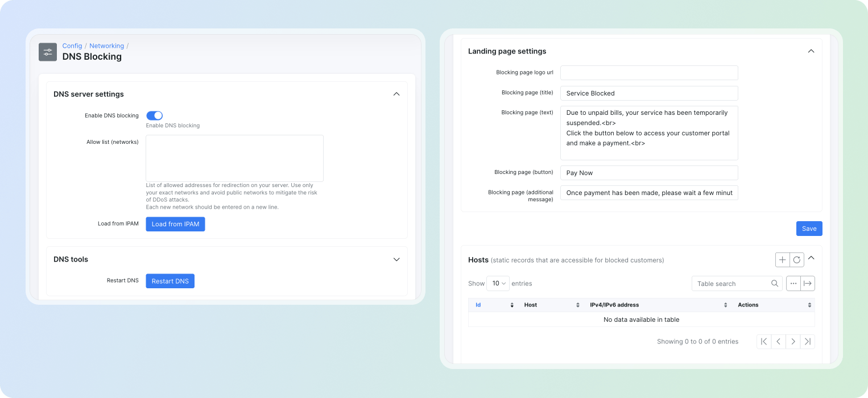Refresh the Hosts table
The height and width of the screenshot is (398, 868).
797,260
